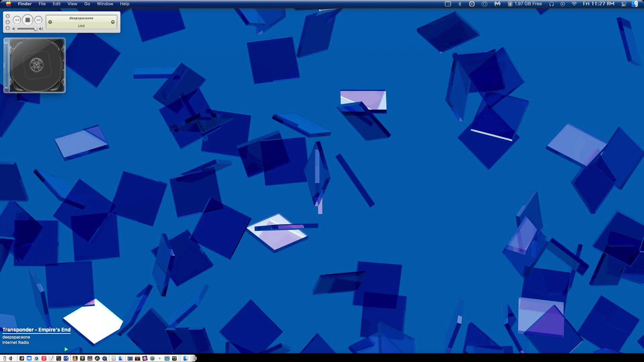Open the View menu

(x=72, y=4)
